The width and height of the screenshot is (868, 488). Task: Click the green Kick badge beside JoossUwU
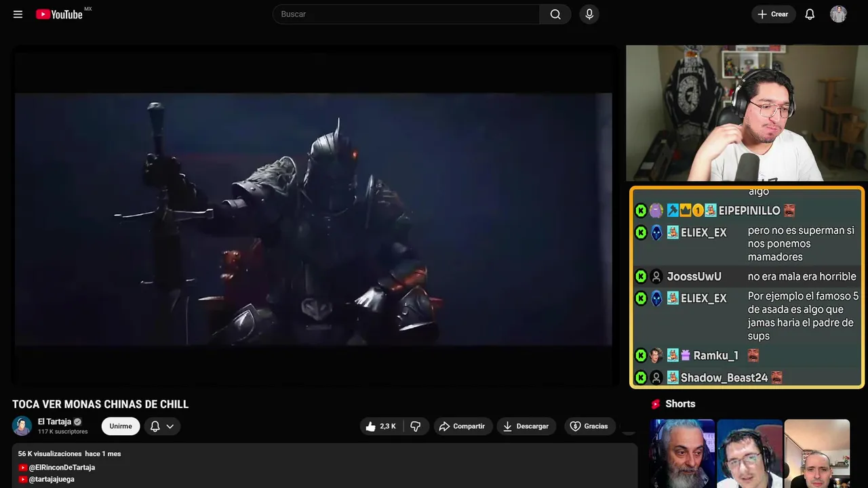point(641,277)
